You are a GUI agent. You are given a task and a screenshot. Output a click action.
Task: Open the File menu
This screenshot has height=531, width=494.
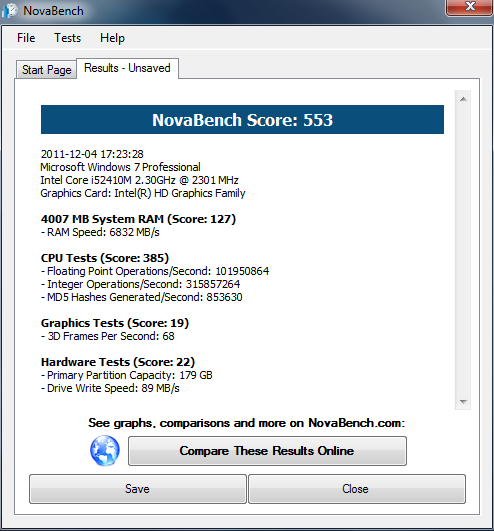[x=26, y=38]
